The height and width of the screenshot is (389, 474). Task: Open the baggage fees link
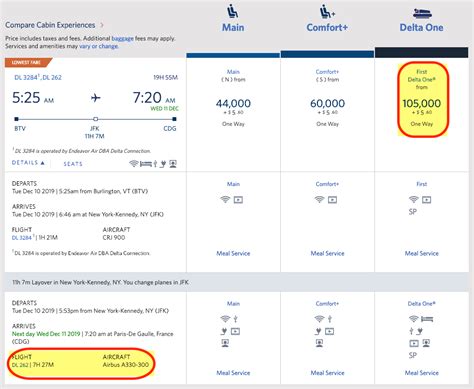122,38
